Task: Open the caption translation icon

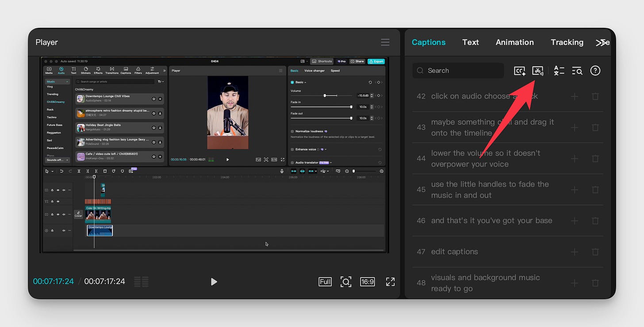Action: tap(559, 71)
